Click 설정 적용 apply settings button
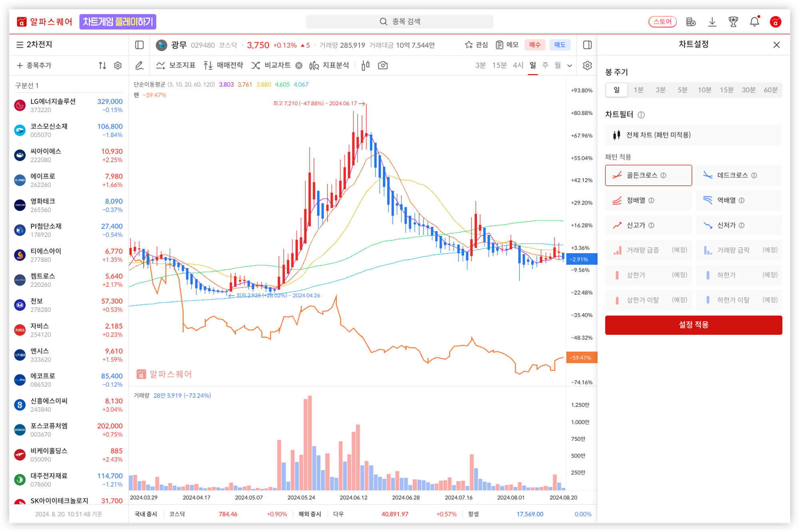Image resolution: width=799 pixels, height=532 pixels. (x=694, y=325)
